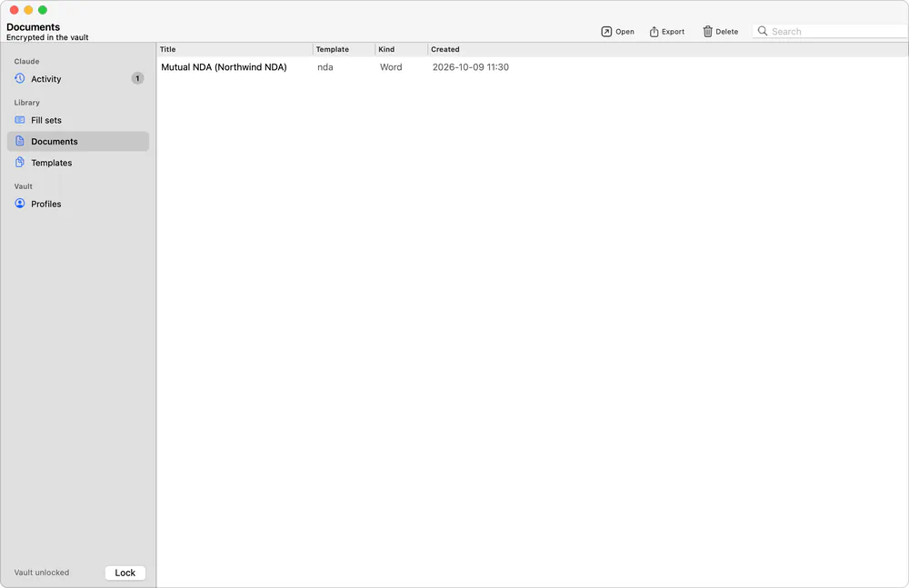Open Profiles label in the Vault section

(45, 204)
